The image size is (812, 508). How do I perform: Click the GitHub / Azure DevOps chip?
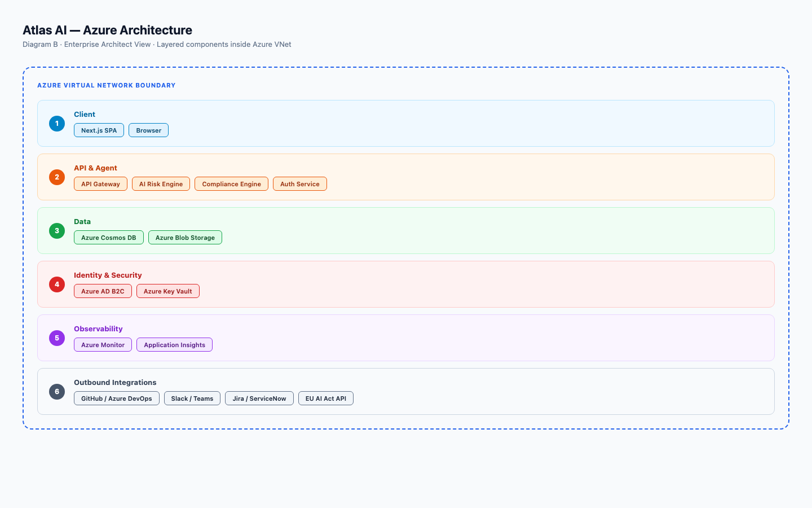[117, 398]
